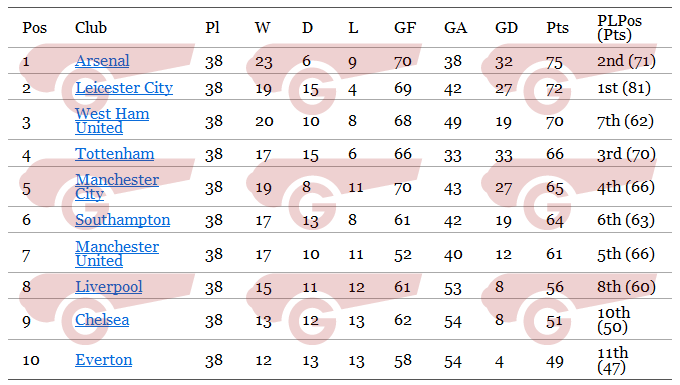The image size is (680, 385).
Task: Follow the West Ham United link
Action: tap(112, 121)
